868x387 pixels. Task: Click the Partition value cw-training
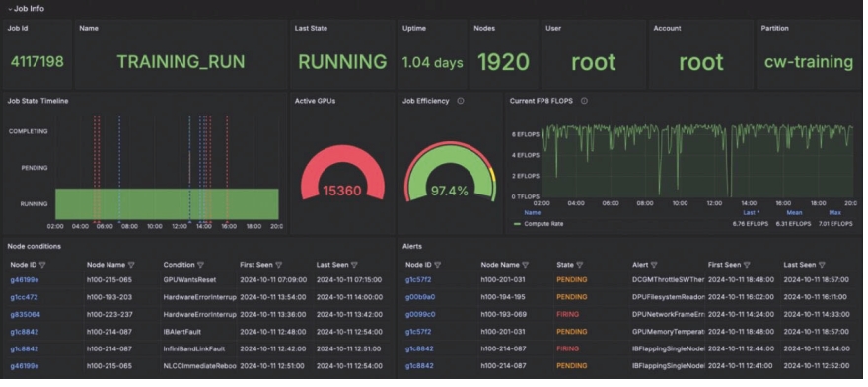(809, 62)
